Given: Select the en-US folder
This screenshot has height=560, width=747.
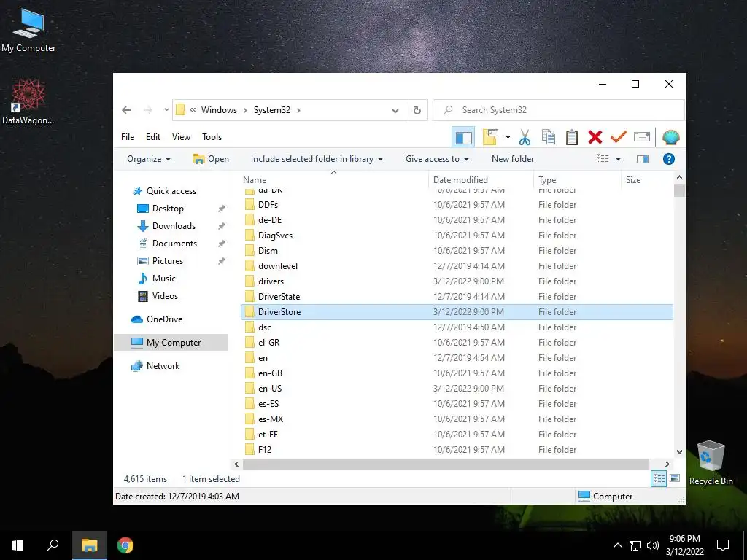Looking at the screenshot, I should 457,389.
